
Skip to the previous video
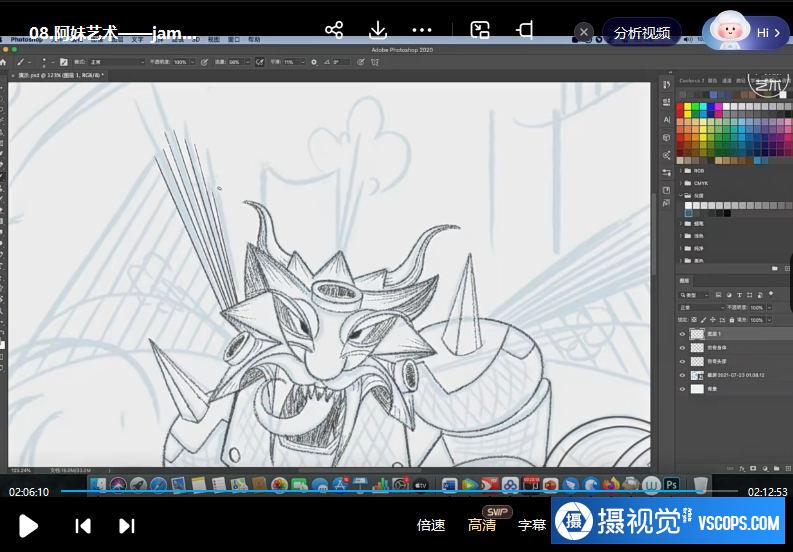(83, 526)
